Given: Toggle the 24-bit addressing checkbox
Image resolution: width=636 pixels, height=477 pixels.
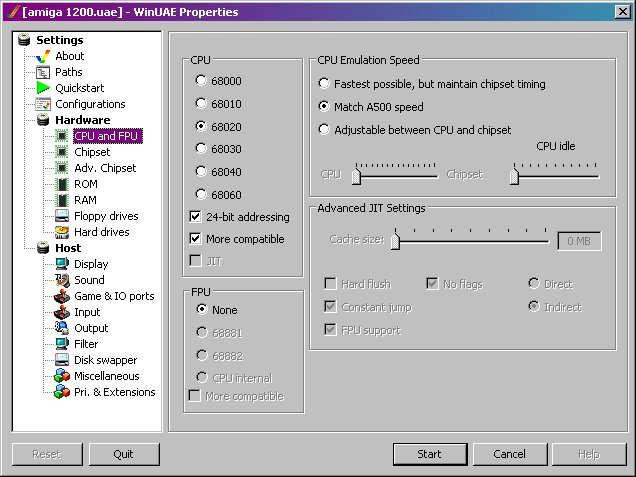Looking at the screenshot, I should pyautogui.click(x=195, y=216).
